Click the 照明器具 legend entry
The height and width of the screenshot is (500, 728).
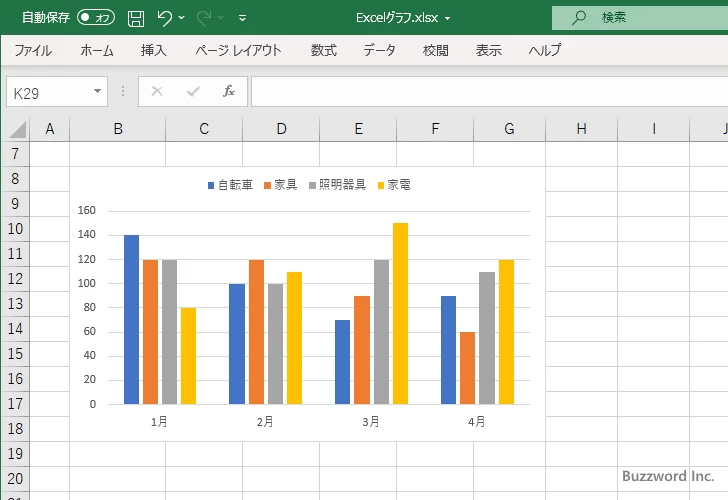click(338, 185)
